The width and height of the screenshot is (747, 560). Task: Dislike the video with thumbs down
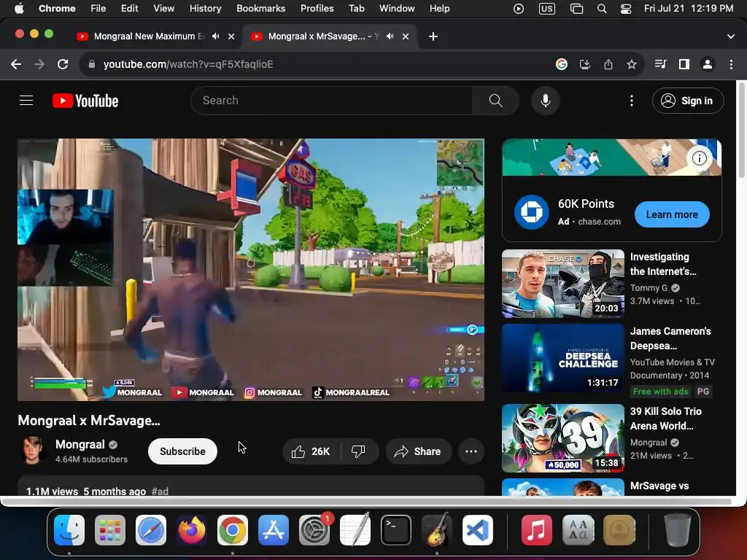tap(358, 451)
